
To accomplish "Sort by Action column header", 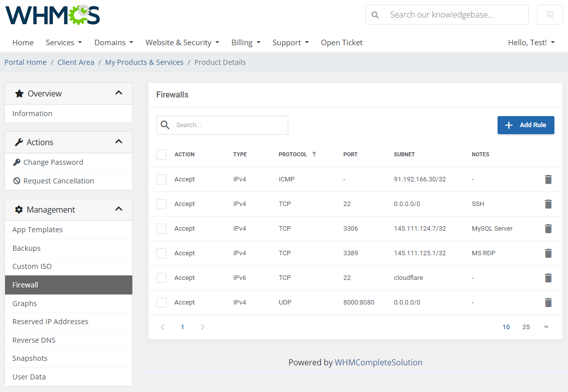I will [184, 154].
